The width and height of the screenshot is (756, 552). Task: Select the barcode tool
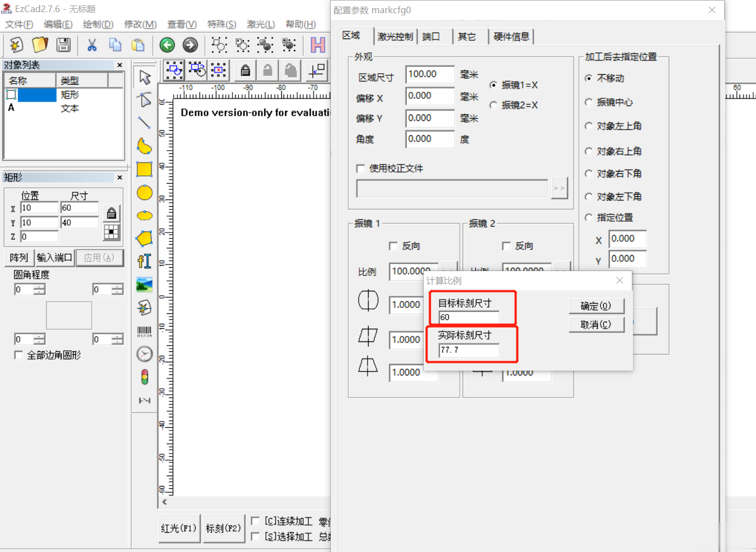click(x=144, y=331)
